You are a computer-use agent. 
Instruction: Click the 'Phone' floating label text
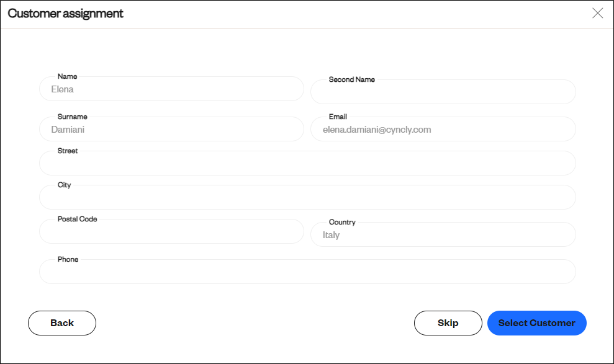(x=68, y=259)
